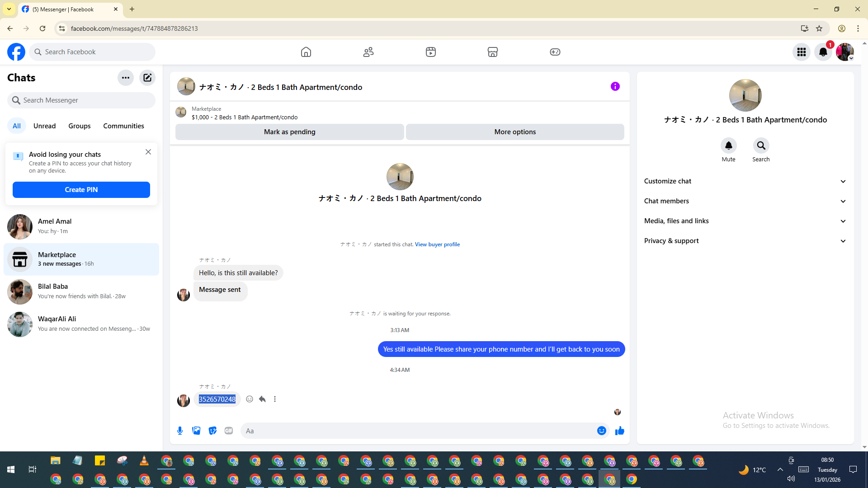The width and height of the screenshot is (868, 488).
Task: React to the phone number message
Action: (x=250, y=399)
